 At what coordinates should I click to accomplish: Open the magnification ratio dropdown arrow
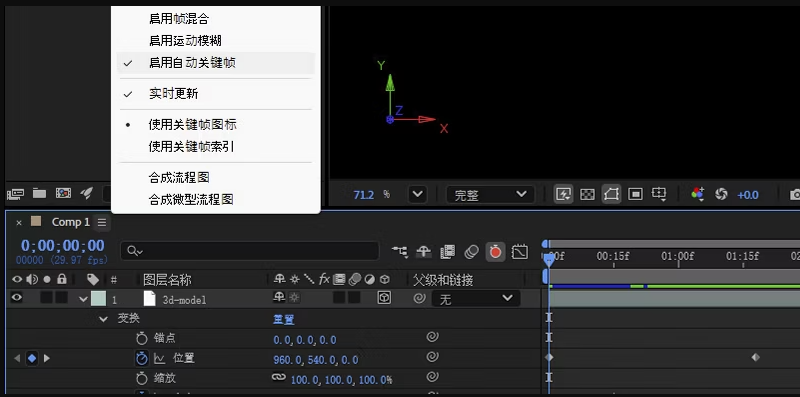click(x=417, y=194)
